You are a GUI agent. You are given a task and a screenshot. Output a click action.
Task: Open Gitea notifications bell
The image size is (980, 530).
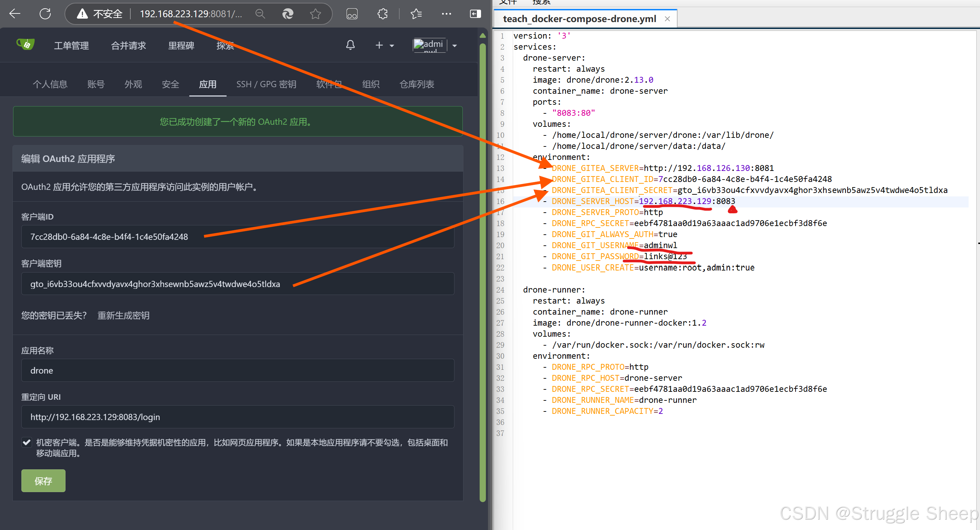click(x=350, y=45)
